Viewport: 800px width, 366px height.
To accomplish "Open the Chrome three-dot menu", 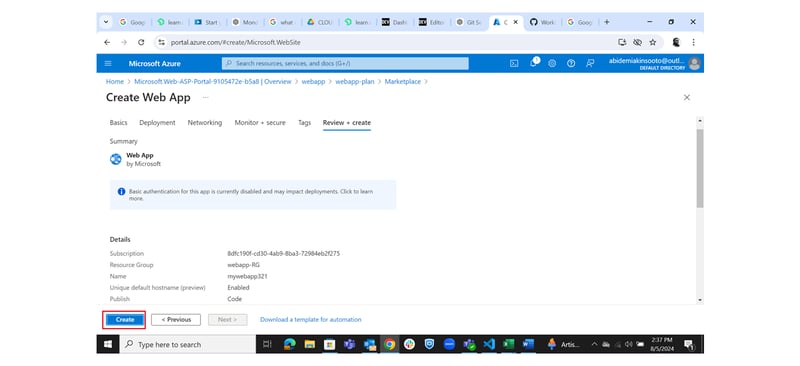I will point(693,42).
